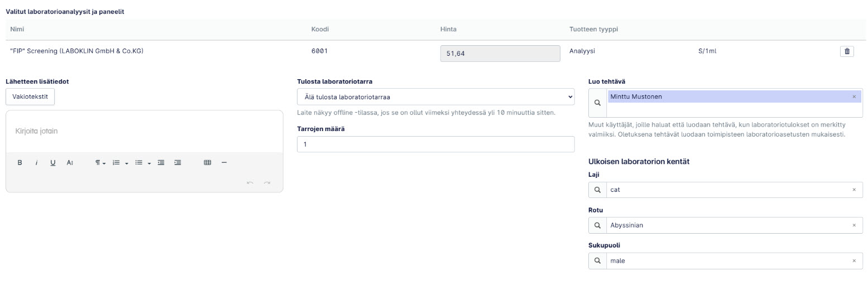Viewport: 868px width, 285px height.
Task: Click the S/1ml sample cell
Action: pos(707,51)
